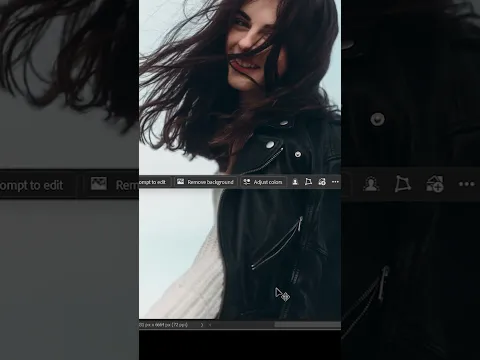Click the horizontal scrollbar under the canvas
This screenshot has width=480, height=360.
click(307, 324)
